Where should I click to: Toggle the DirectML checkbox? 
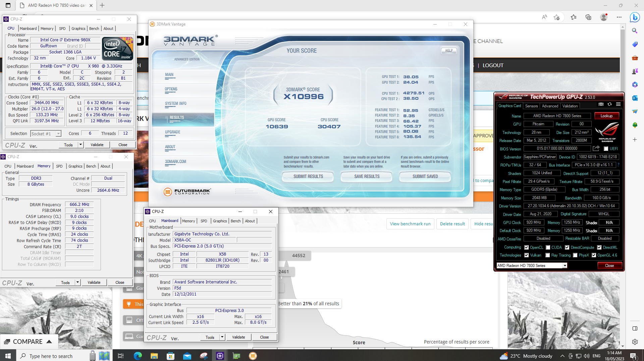tap(599, 247)
